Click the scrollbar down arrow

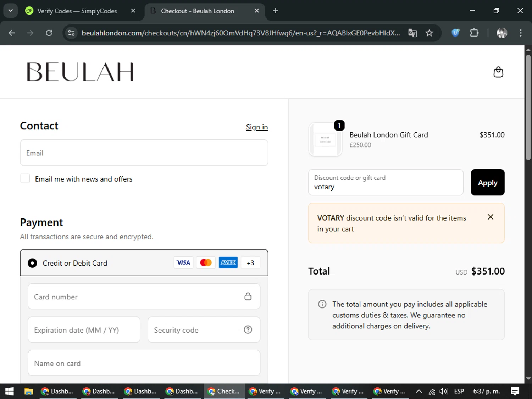coord(528,379)
